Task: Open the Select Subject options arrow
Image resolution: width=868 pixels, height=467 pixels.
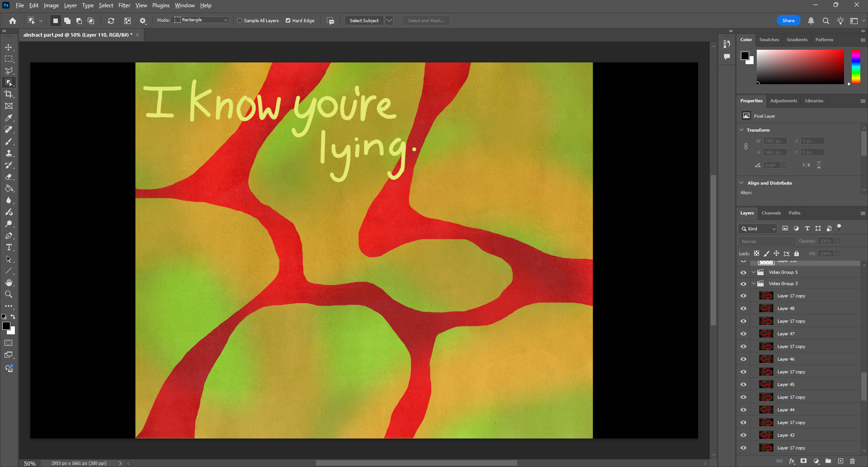Action: click(389, 20)
